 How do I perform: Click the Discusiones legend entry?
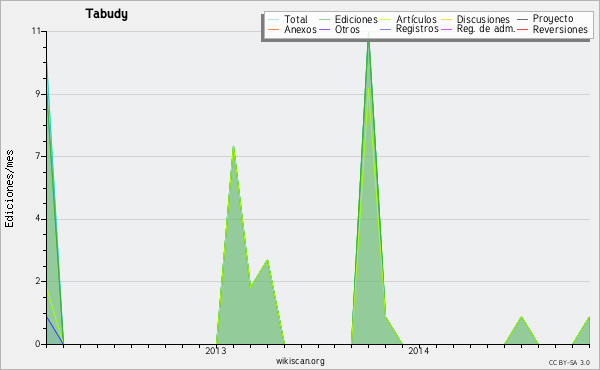point(483,20)
